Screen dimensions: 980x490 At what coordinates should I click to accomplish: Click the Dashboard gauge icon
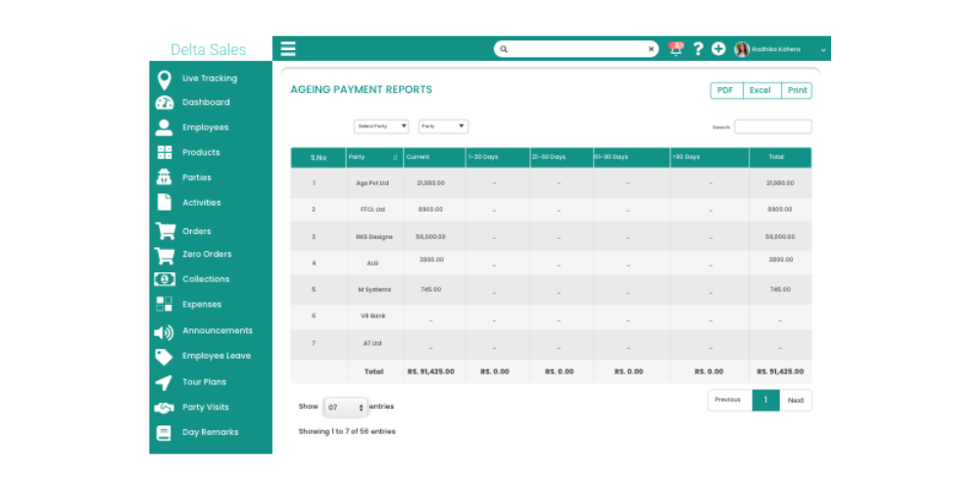(x=164, y=103)
